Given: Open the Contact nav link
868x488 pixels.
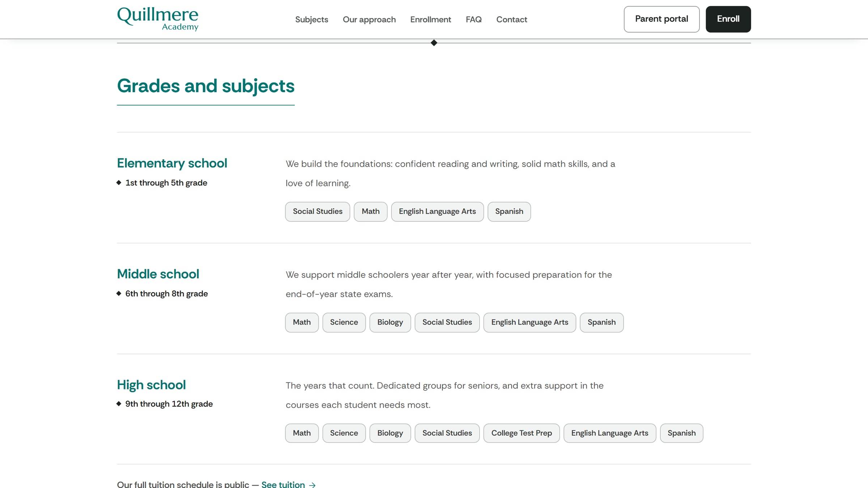Looking at the screenshot, I should tap(511, 20).
